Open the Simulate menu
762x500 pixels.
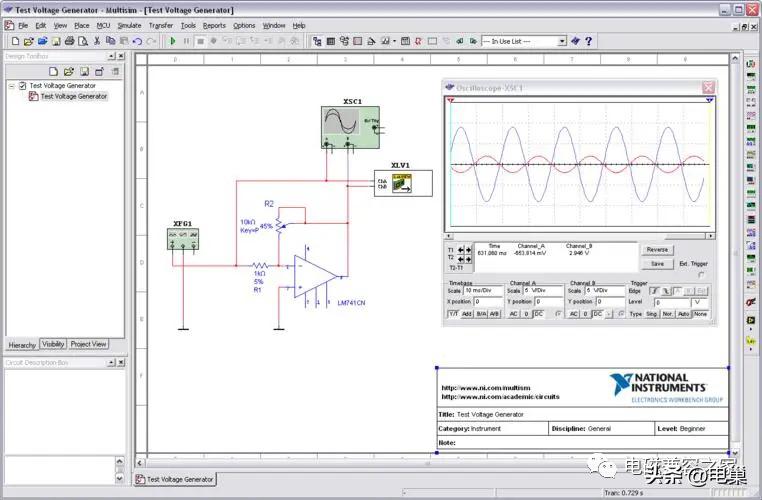129,25
